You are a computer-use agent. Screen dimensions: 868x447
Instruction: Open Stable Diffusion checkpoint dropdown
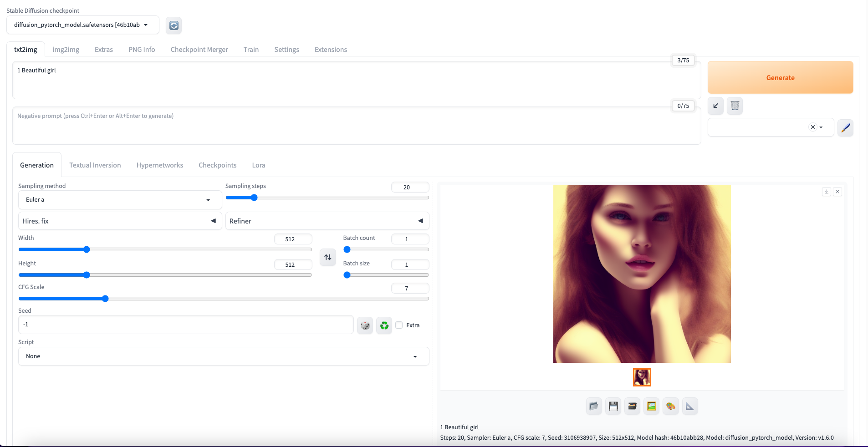click(x=83, y=25)
